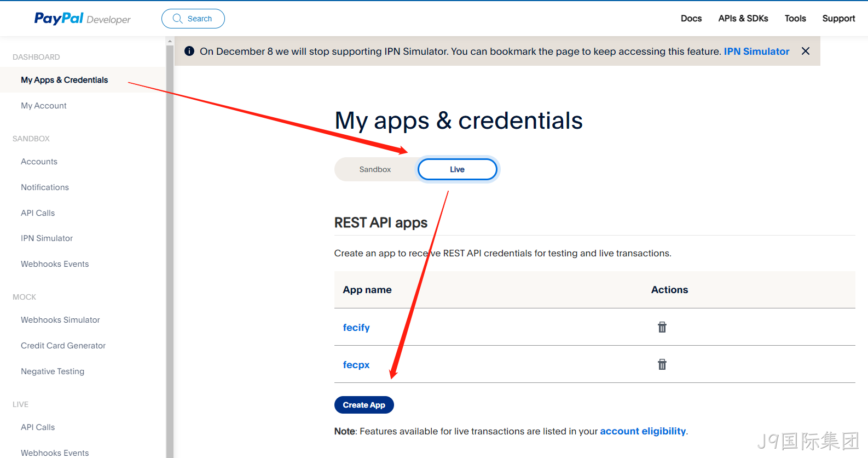Open the account eligibility link
This screenshot has width=868, height=458.
tap(643, 431)
